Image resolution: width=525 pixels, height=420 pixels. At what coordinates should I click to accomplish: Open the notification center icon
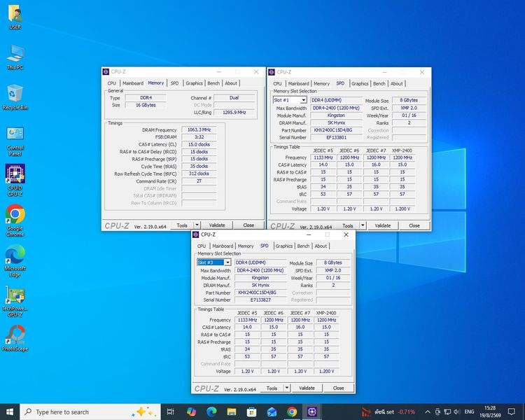click(511, 412)
